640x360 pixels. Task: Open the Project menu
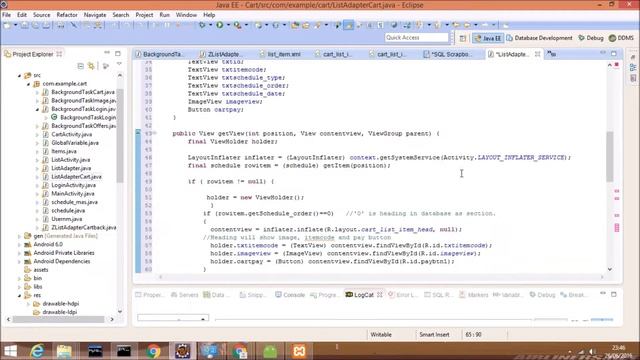[x=144, y=15]
